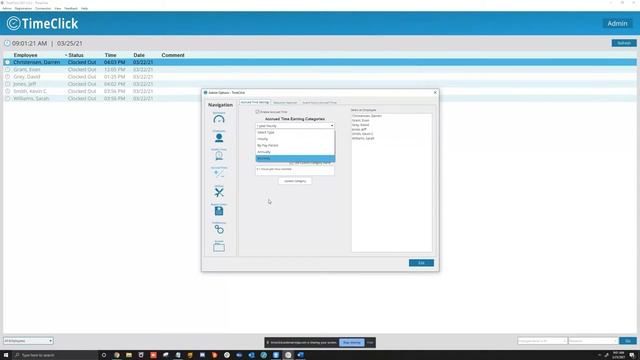640x360 pixels.
Task: Toggle the Enable Accrued Time checkbox
Action: pos(258,111)
